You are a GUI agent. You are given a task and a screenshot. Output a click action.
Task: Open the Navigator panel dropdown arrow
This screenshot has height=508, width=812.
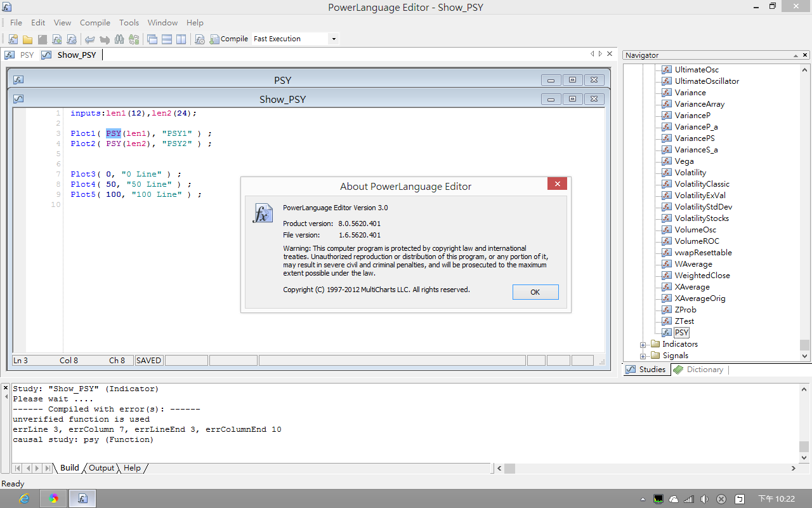point(796,55)
